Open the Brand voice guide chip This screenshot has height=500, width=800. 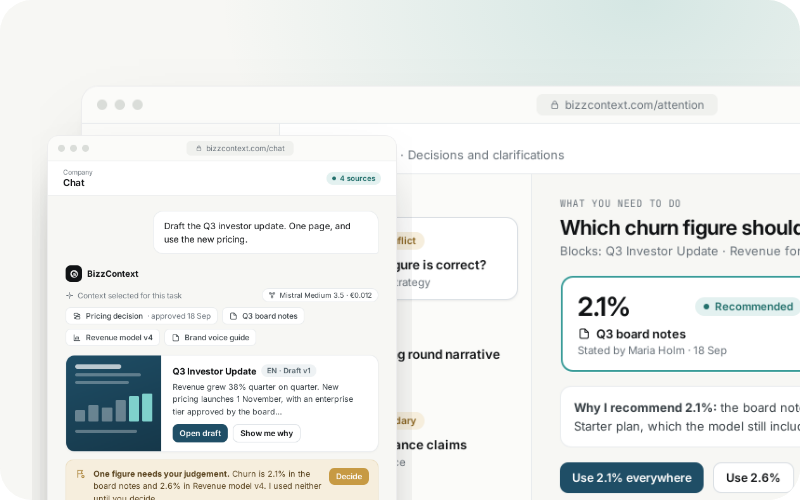tap(210, 337)
